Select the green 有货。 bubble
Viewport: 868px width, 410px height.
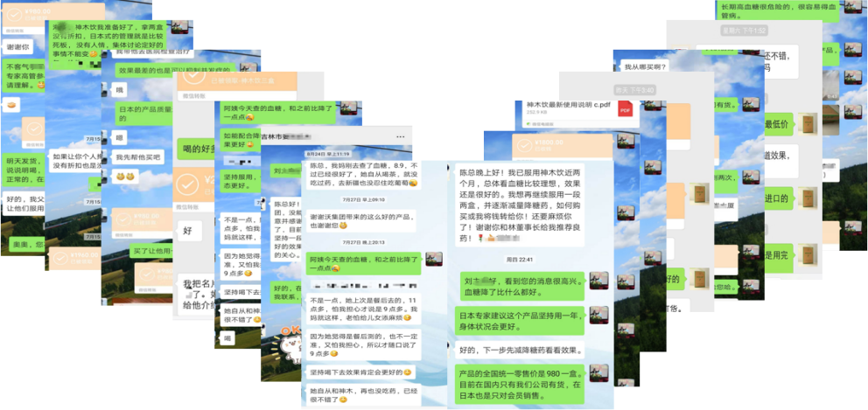click(x=726, y=104)
